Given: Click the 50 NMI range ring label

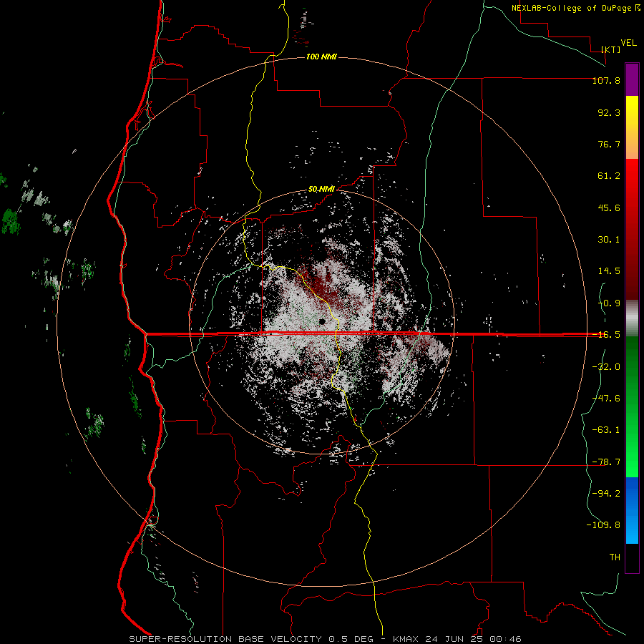Looking at the screenshot, I should click(321, 190).
